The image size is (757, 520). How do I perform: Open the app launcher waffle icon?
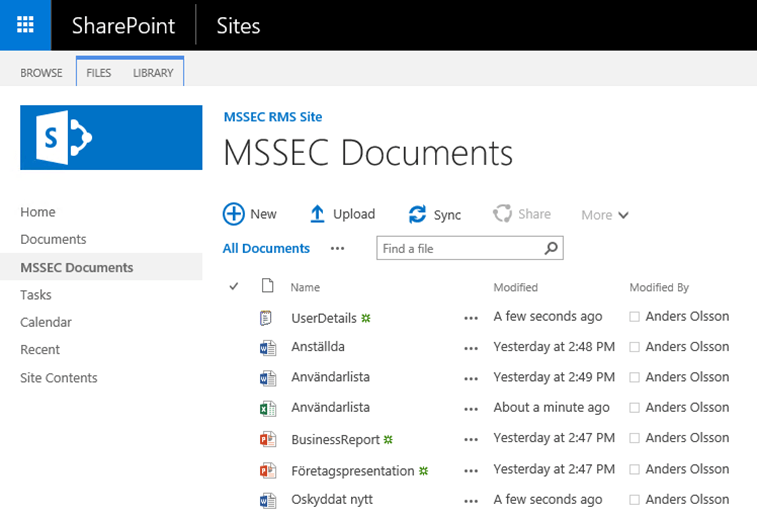(26, 25)
